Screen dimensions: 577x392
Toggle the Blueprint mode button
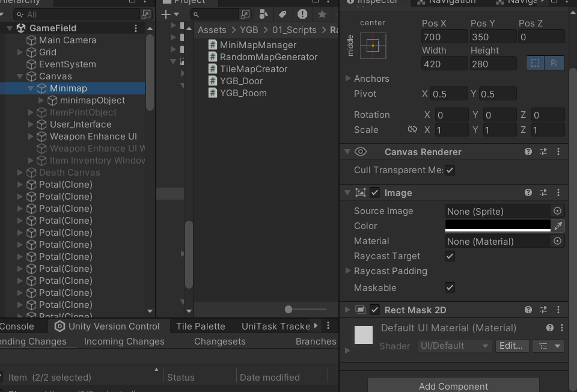[x=536, y=63]
